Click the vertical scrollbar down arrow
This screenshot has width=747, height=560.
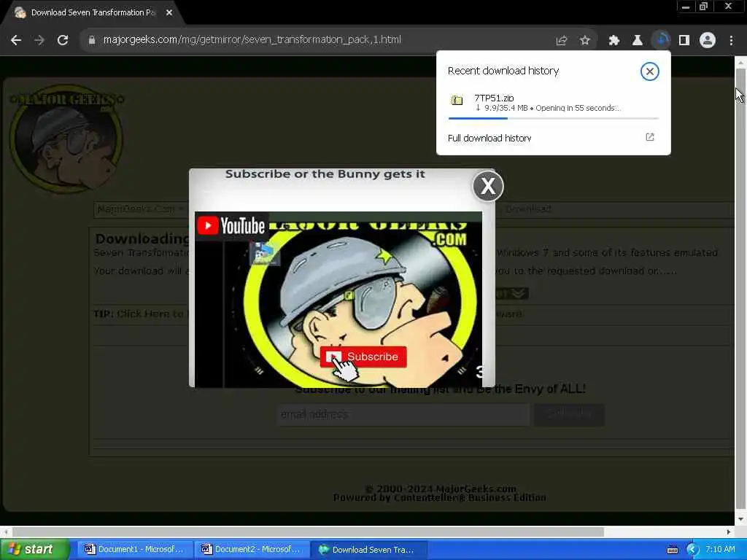[x=740, y=519]
